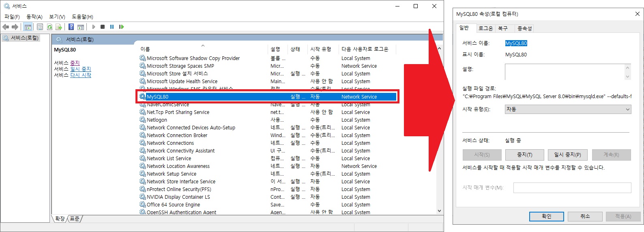Click the gear icon of Netlogon service
Image resolution: width=644 pixels, height=232 pixels.
pos(143,120)
